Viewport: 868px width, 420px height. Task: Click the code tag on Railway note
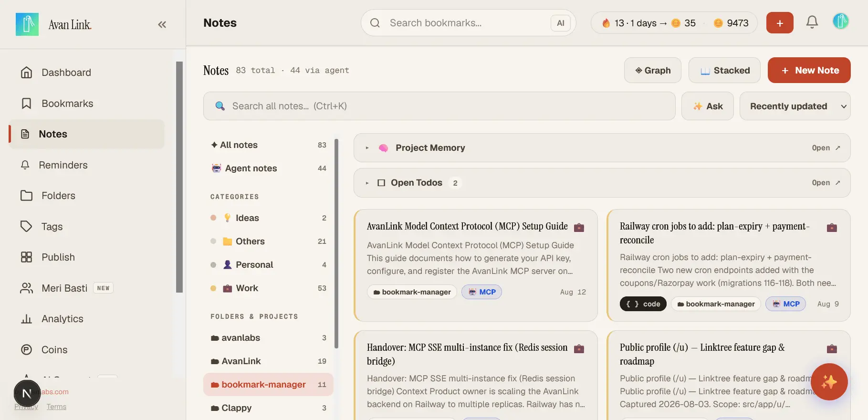(643, 304)
